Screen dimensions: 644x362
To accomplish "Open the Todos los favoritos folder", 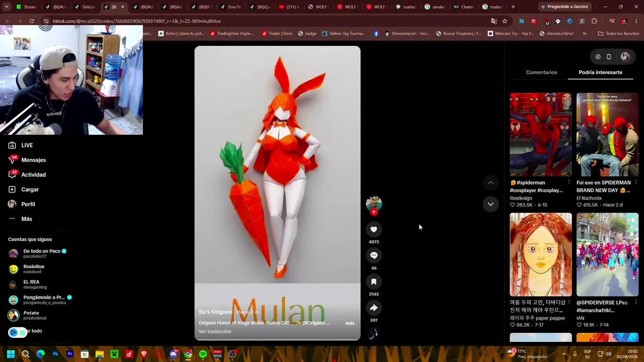I will tap(618, 34).
